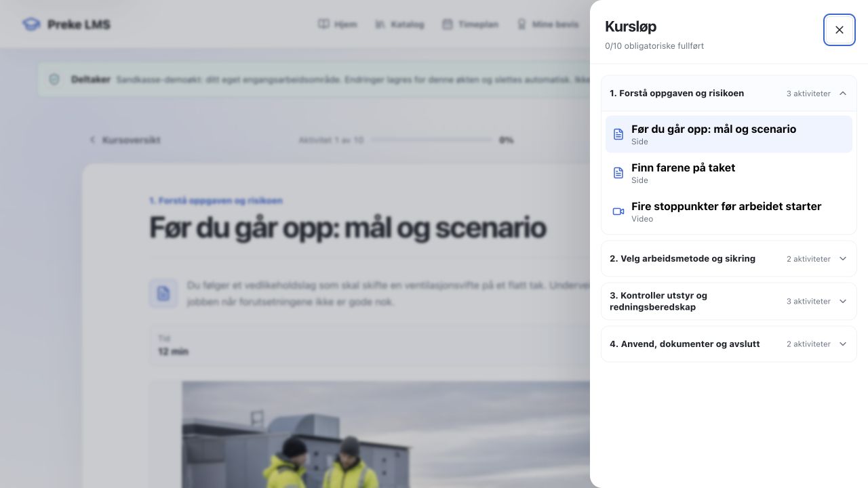This screenshot has width=868, height=488.
Task: Click the shield icon in Deltaker banner
Action: 54,79
